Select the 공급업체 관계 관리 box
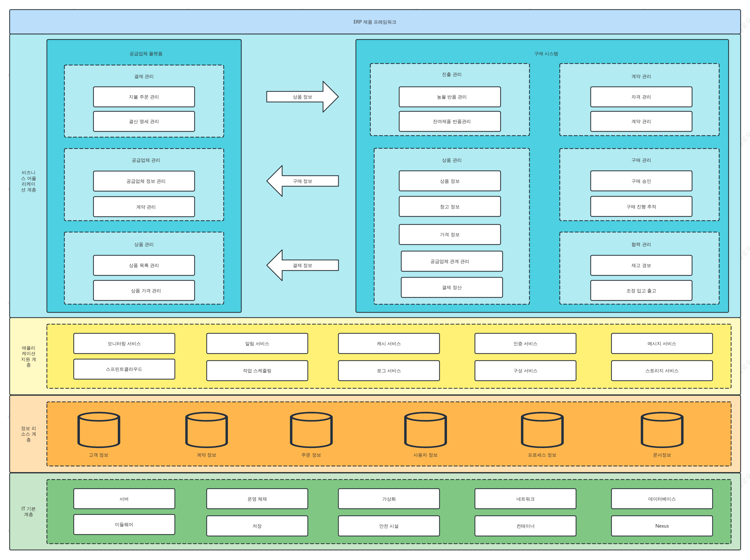750x560 pixels. point(452,261)
